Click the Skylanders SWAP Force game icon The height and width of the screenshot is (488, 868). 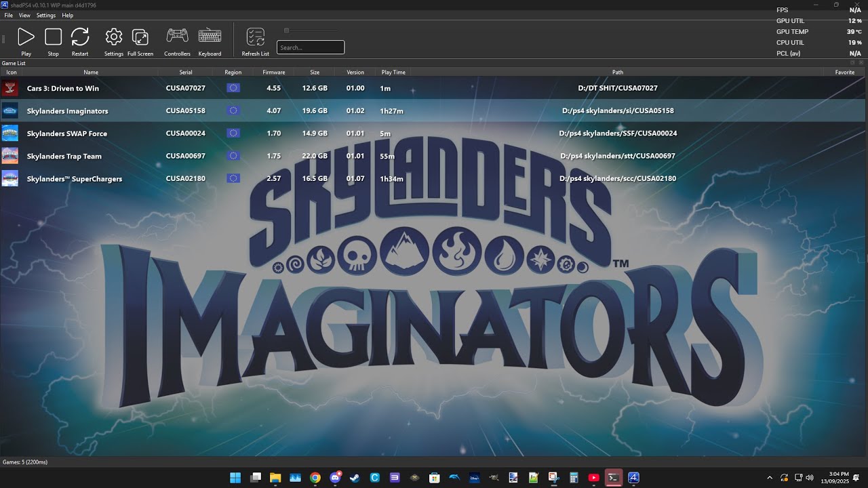pyautogui.click(x=9, y=134)
